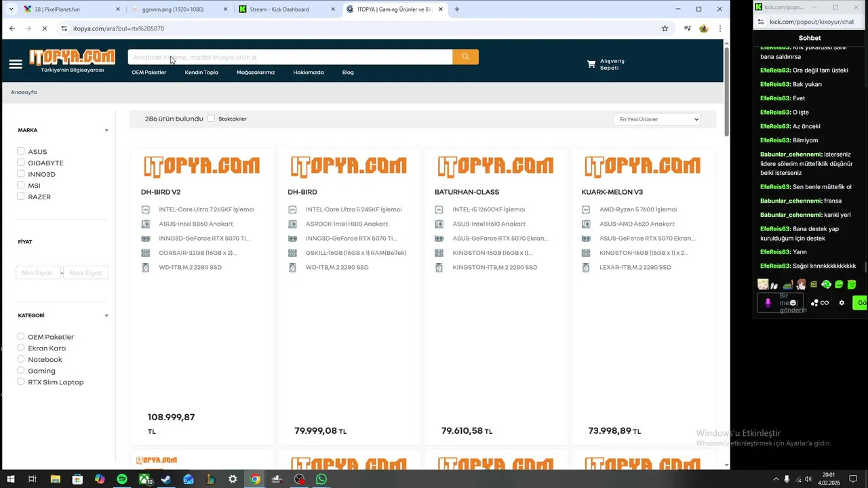Image resolution: width=868 pixels, height=488 pixels.
Task: Open DH-BIRD V2 product title
Action: pyautogui.click(x=161, y=192)
